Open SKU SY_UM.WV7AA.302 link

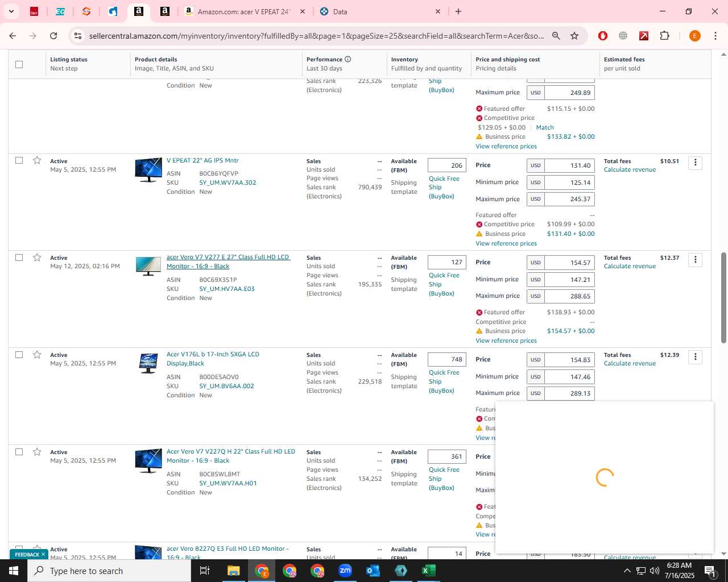pyautogui.click(x=227, y=182)
